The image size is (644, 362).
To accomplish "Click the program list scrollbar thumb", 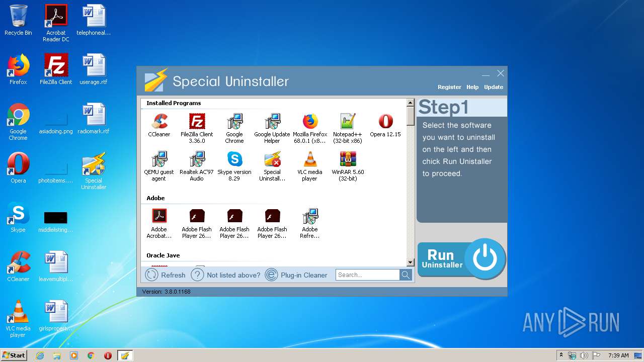I will [411, 116].
